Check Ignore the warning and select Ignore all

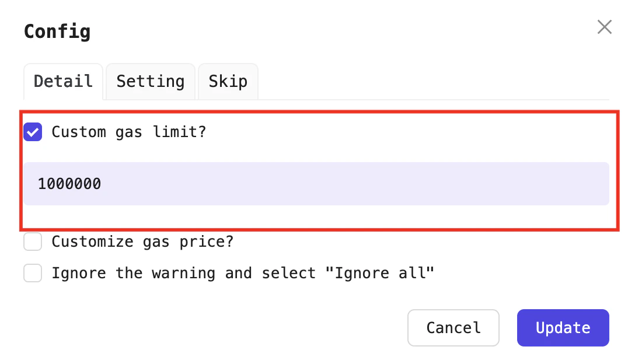point(33,272)
